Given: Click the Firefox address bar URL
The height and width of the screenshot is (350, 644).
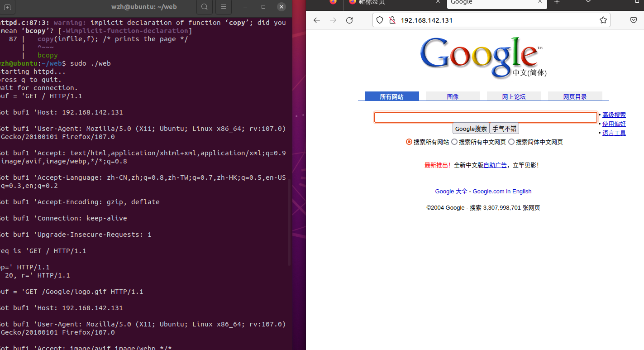Looking at the screenshot, I should (x=427, y=20).
